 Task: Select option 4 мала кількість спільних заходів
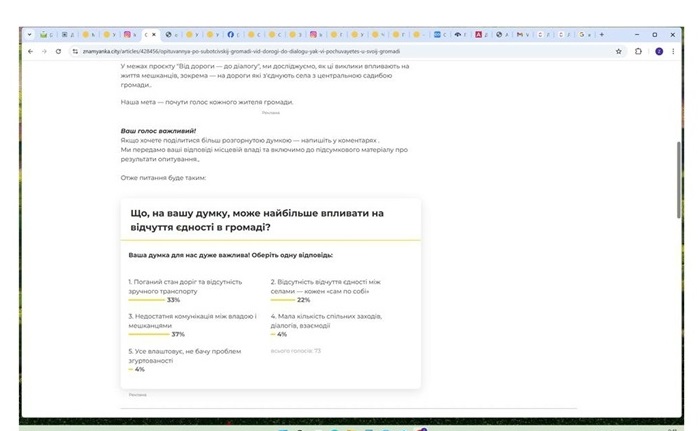point(326,321)
